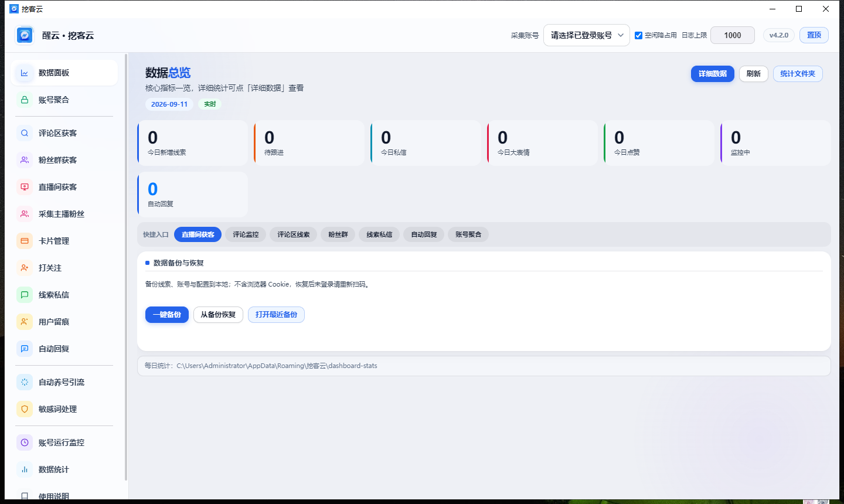This screenshot has height=504, width=844.
Task: Click the 打开最近备份 link button
Action: point(276,315)
